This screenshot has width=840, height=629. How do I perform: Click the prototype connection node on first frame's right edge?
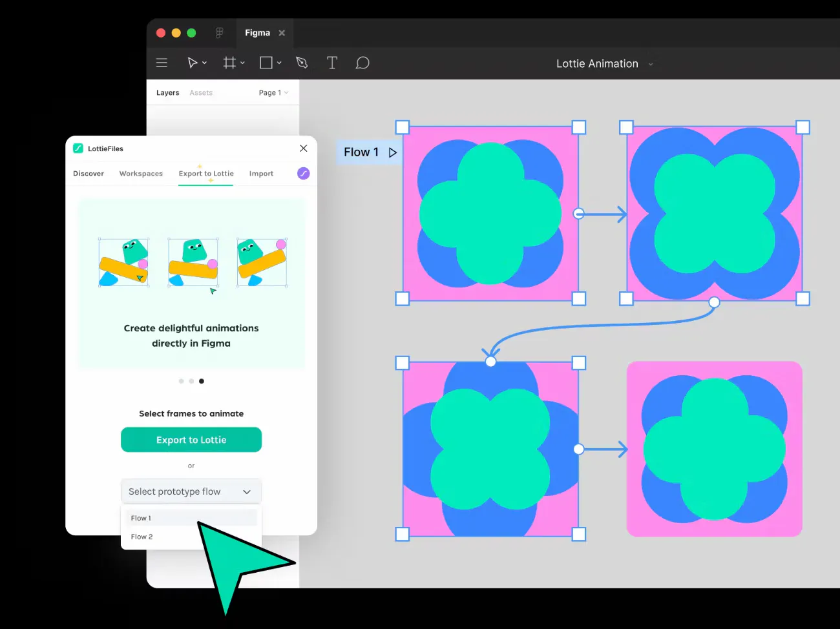point(579,213)
